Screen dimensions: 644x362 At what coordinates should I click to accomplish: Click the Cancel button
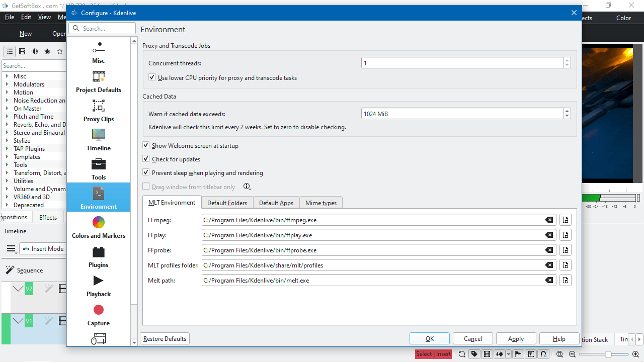pos(473,339)
